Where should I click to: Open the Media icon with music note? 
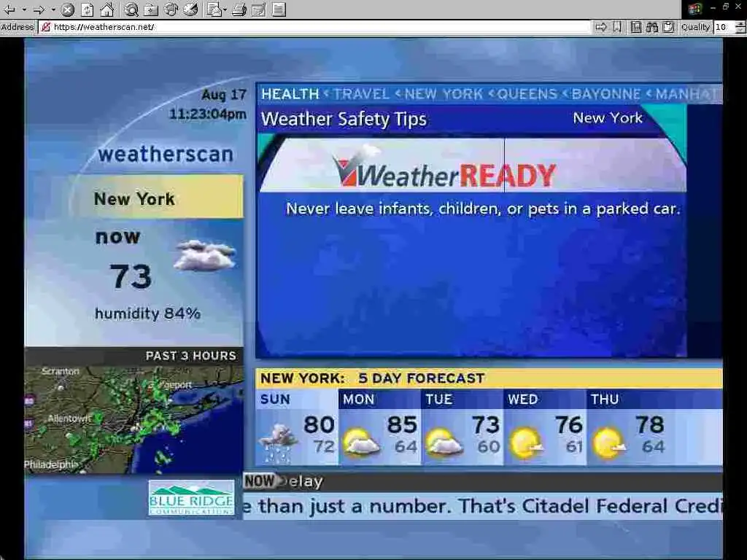tap(171, 9)
